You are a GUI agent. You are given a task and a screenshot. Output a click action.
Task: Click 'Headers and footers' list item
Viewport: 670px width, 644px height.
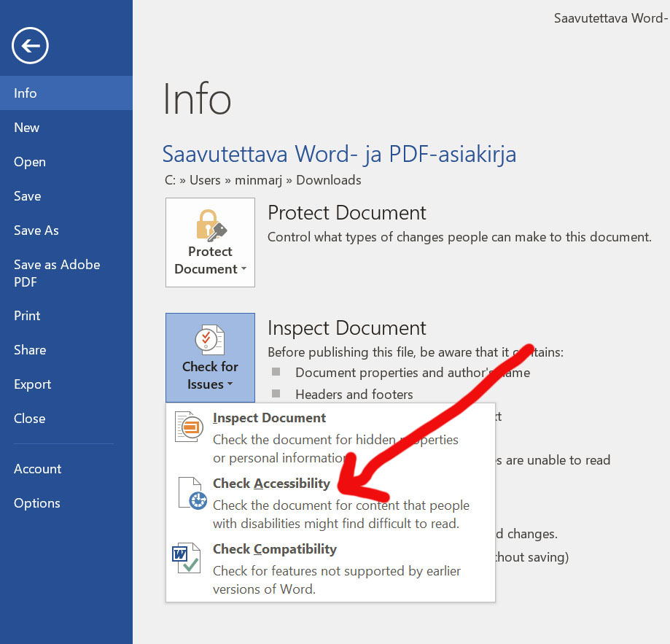coord(354,394)
